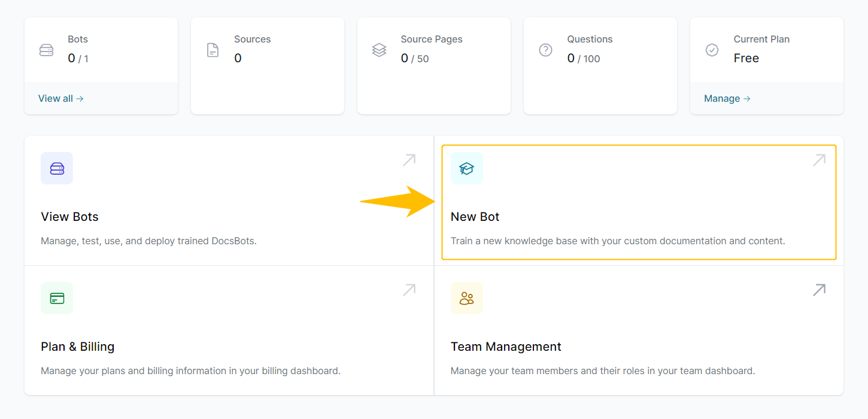
Task: Click the Sources stat label
Action: 253,39
